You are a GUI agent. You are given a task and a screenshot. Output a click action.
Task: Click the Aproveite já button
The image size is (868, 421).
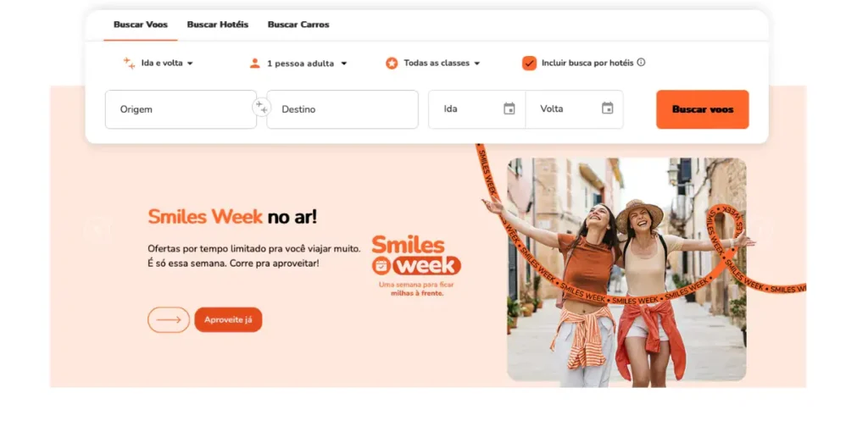[228, 319]
